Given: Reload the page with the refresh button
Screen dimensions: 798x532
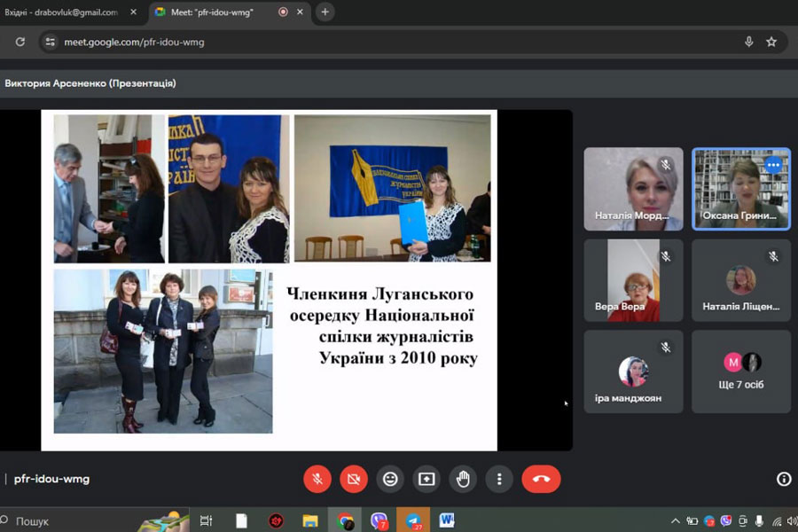Looking at the screenshot, I should [20, 42].
